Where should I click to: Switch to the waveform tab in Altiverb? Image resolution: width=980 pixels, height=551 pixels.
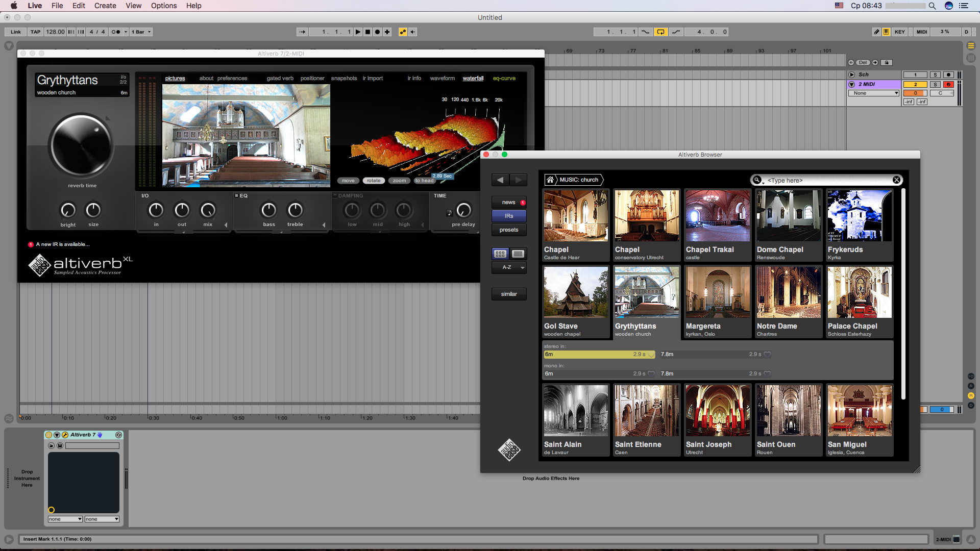tap(442, 78)
